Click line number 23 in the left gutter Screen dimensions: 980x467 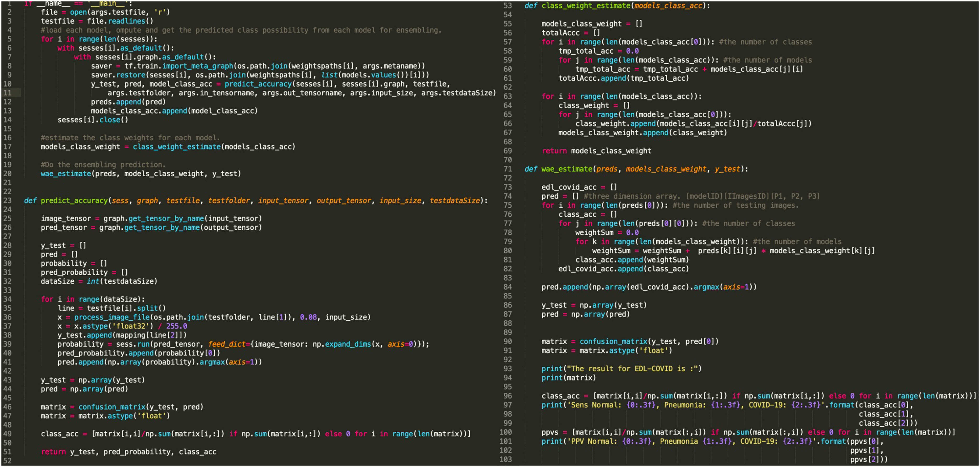click(x=8, y=200)
